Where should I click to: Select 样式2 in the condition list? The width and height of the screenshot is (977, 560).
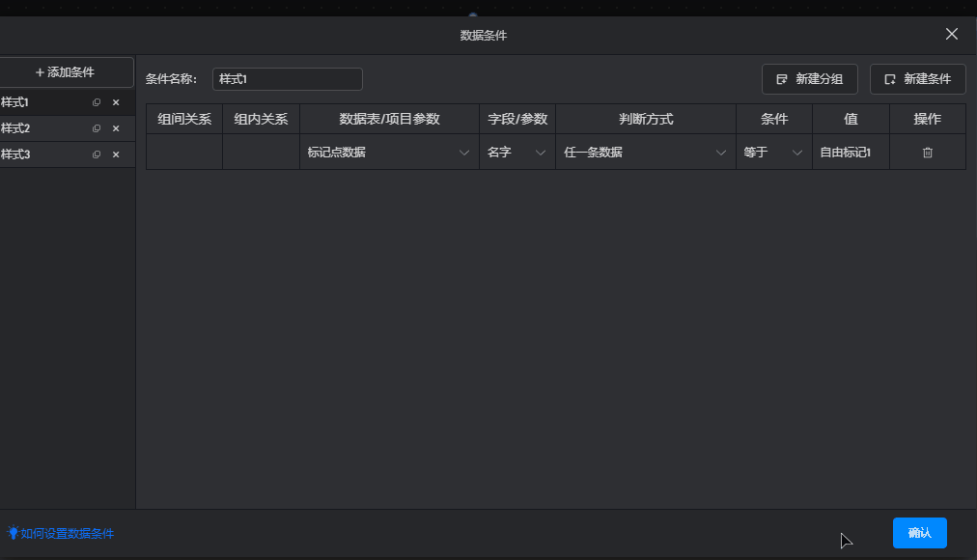[68, 128]
